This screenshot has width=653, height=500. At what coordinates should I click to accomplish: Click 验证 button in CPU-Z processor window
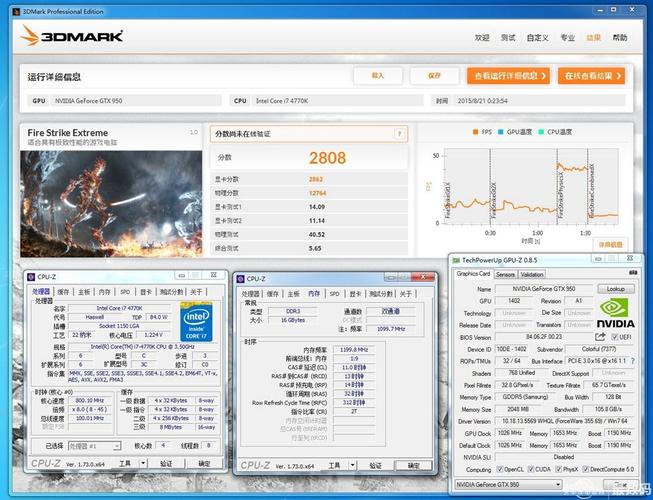pyautogui.click(x=166, y=463)
